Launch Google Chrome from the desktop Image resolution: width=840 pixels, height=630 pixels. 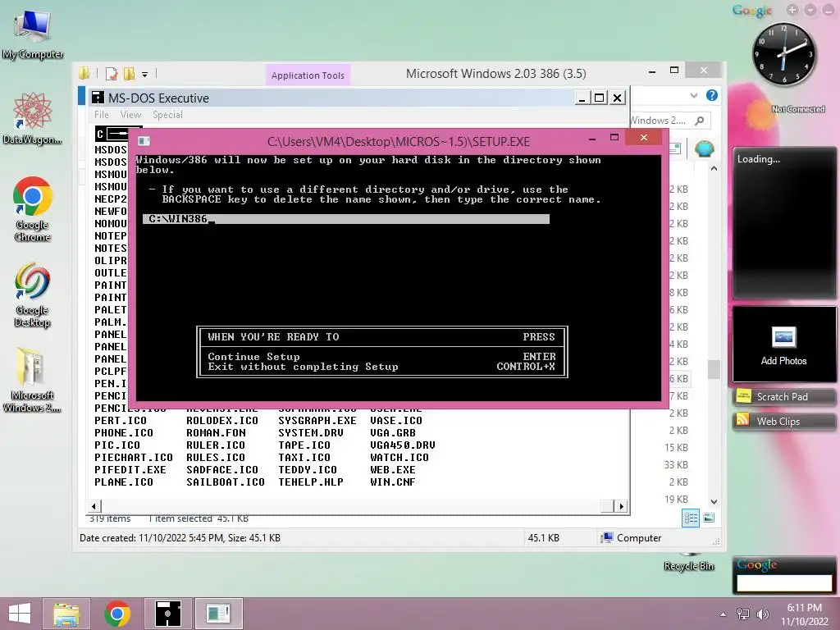click(x=33, y=209)
